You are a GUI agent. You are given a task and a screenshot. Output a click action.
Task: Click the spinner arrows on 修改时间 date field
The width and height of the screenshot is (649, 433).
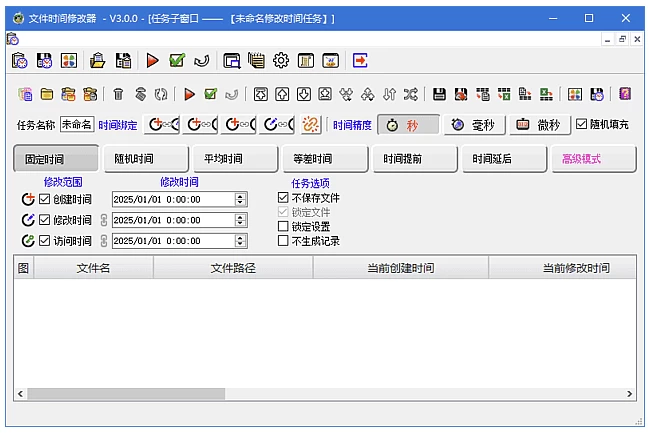click(240, 220)
